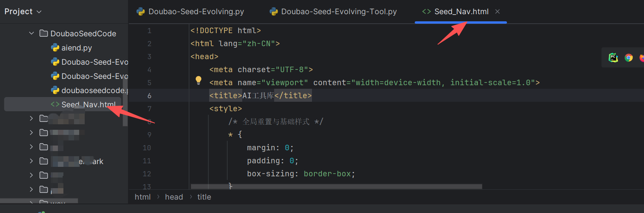
Task: Select the Seed_Nav.html editor tab
Action: [461, 12]
